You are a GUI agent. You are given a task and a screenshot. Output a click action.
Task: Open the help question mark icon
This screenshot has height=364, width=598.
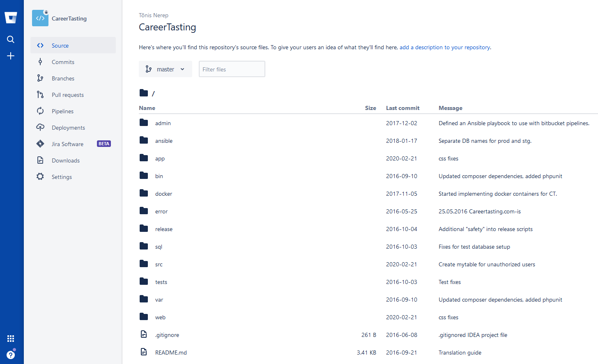[x=11, y=355]
